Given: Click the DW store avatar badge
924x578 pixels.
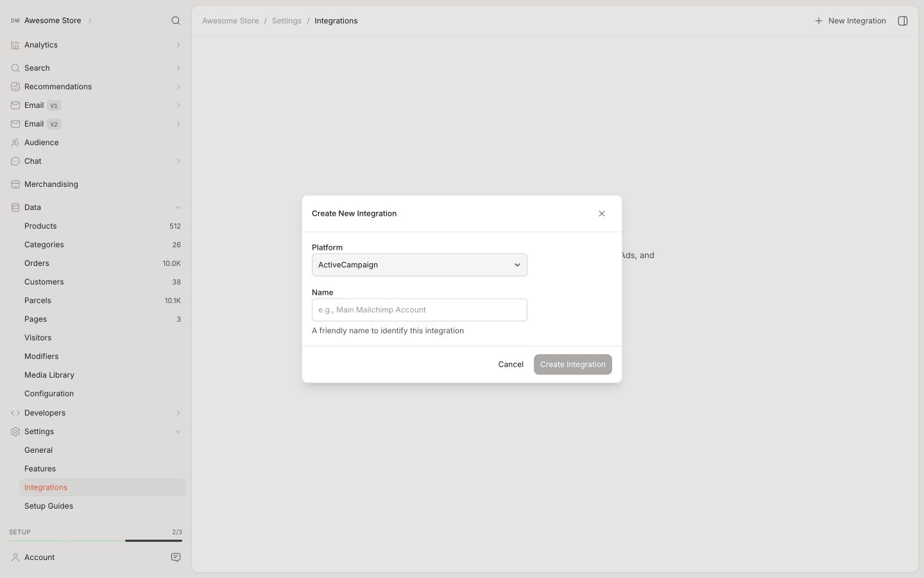Looking at the screenshot, I should tap(15, 21).
